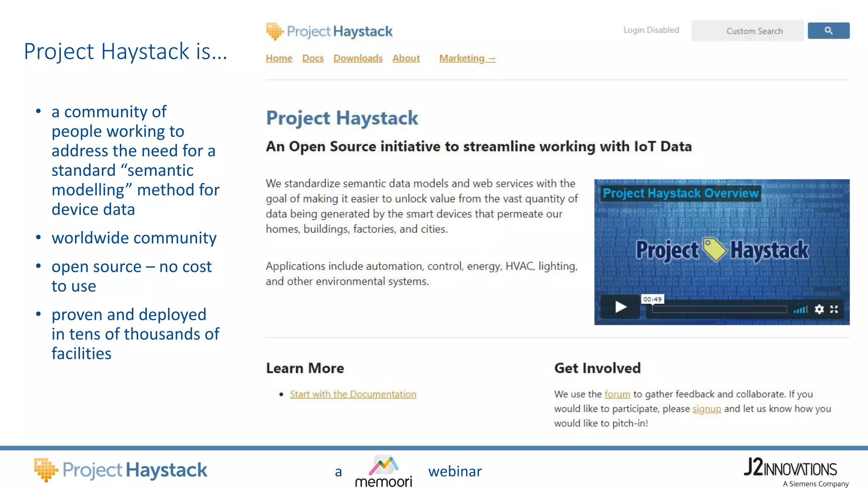868x488 pixels.
Task: Click the blue search magnifier button
Action: [828, 30]
